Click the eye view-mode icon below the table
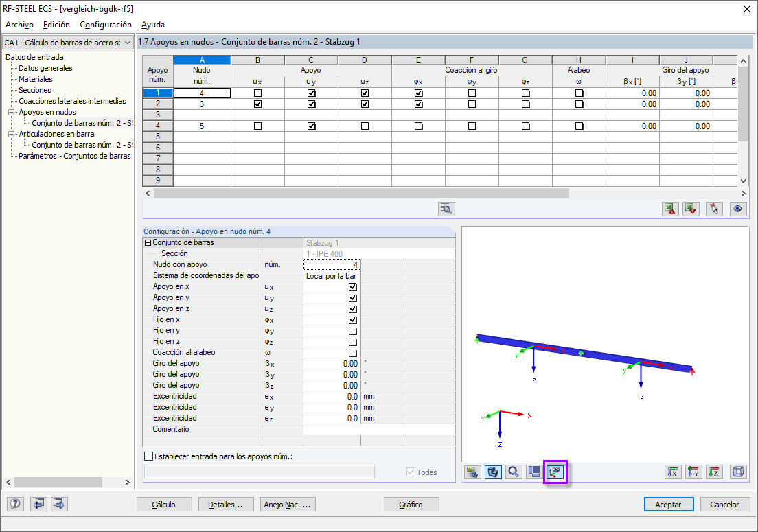 737,209
